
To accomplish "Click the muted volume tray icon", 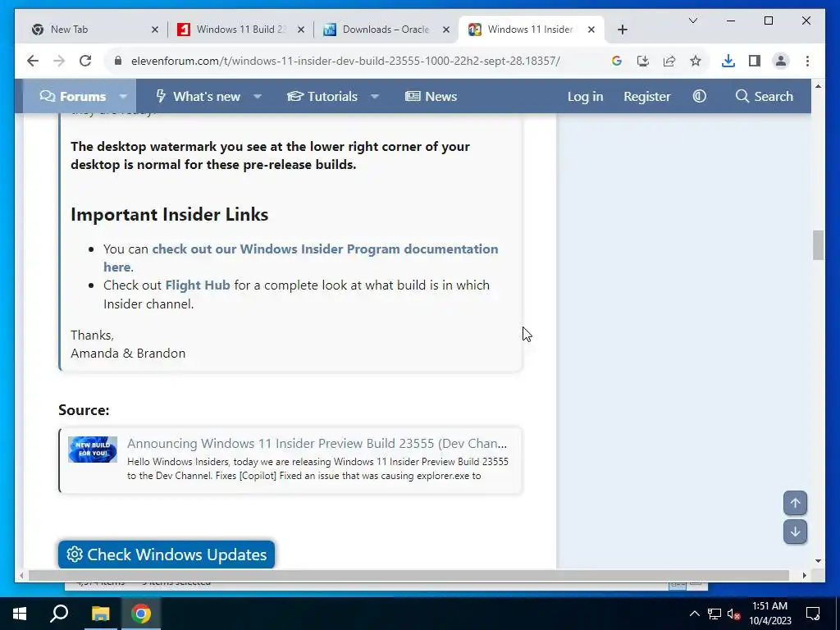I will point(734,614).
